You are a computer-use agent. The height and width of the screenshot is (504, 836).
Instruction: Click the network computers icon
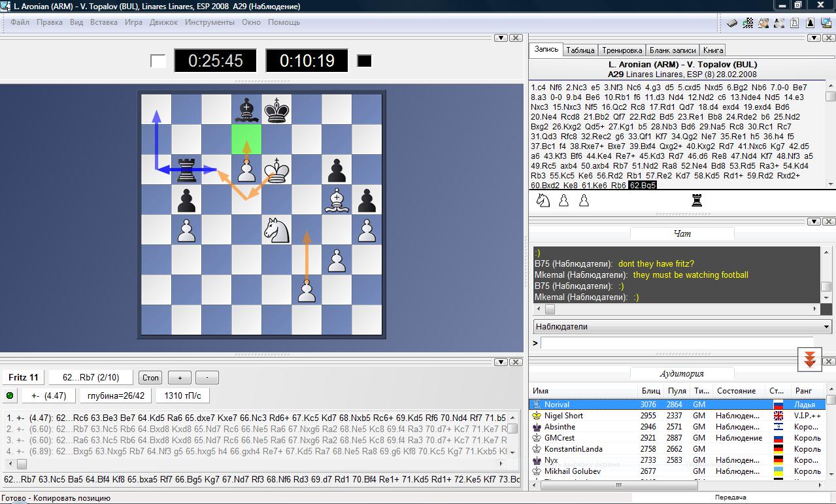click(826, 23)
